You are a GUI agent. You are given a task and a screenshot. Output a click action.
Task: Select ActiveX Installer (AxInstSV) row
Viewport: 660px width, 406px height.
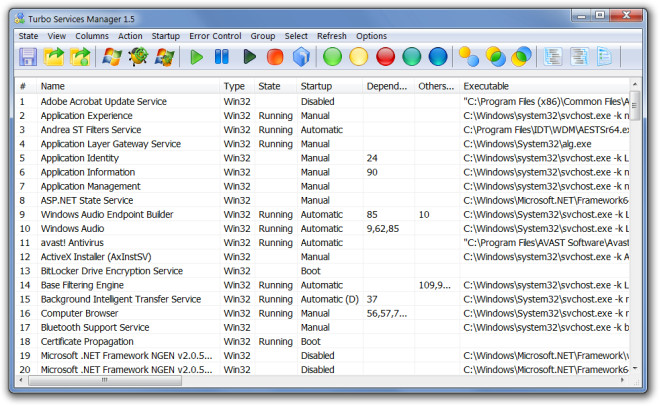click(x=322, y=257)
